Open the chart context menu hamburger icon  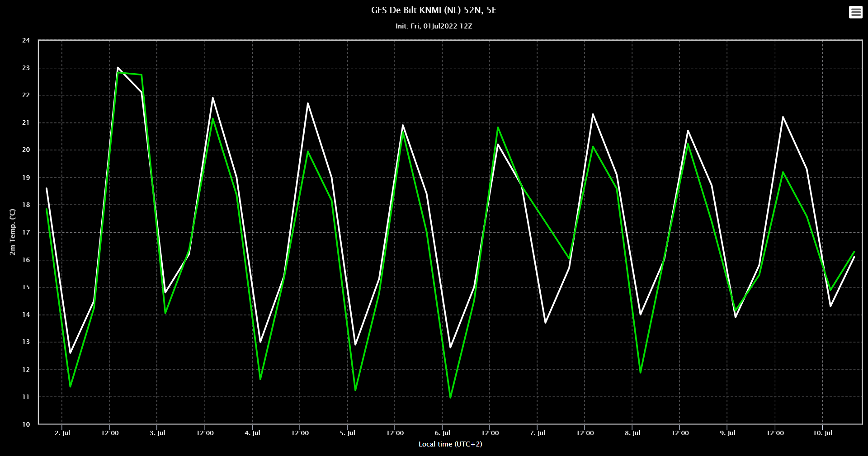tap(855, 12)
